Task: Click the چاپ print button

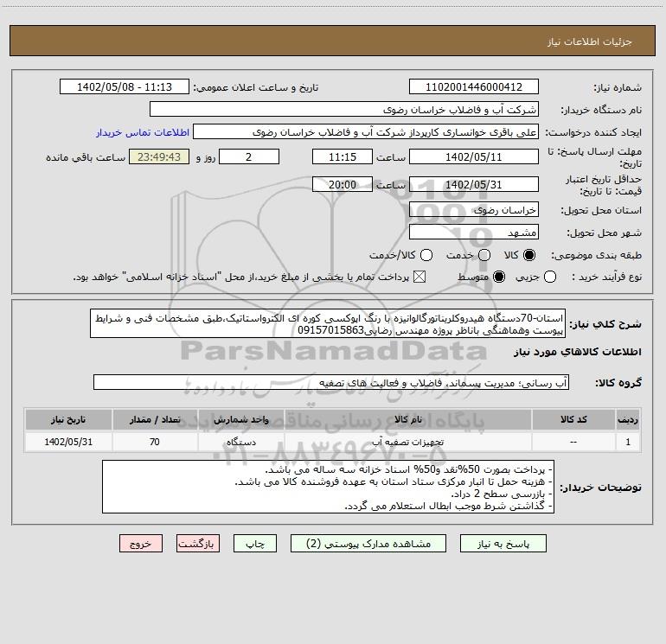Action: click(x=255, y=544)
